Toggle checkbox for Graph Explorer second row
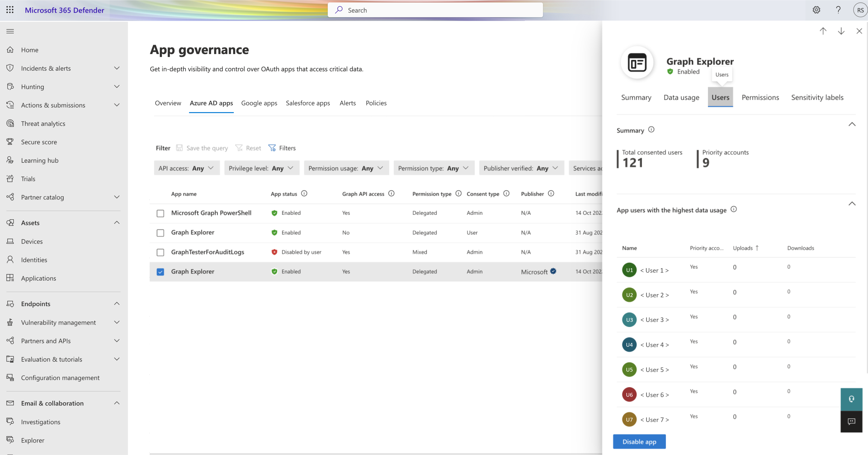 [160, 232]
